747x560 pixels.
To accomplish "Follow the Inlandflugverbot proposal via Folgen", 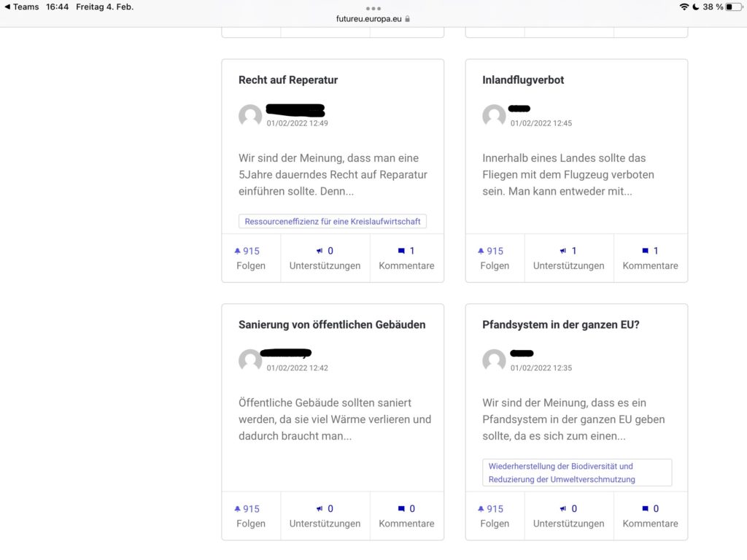I will [x=495, y=258].
